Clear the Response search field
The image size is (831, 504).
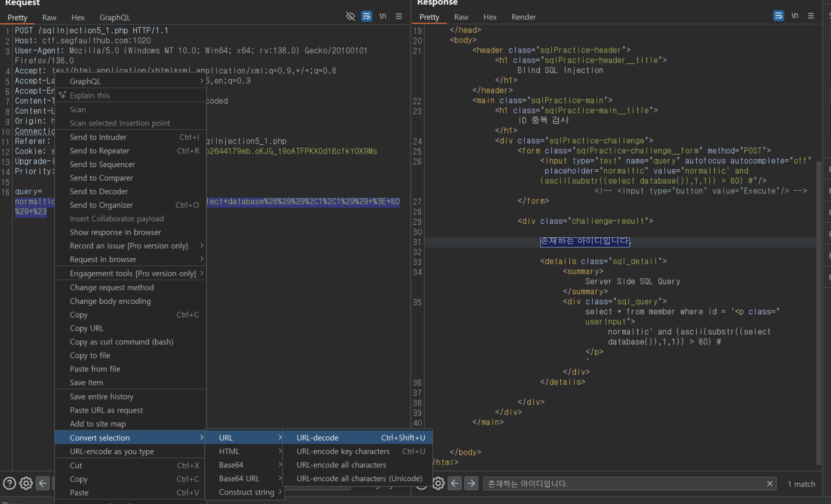770,483
